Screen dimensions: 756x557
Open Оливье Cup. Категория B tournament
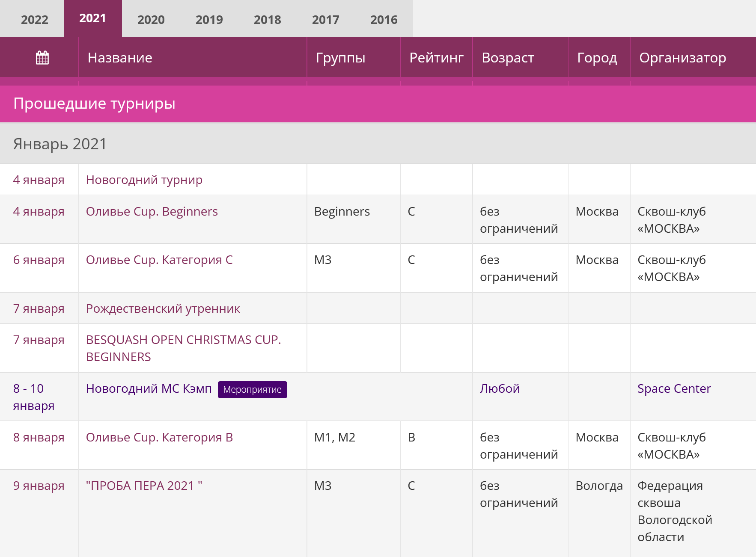click(159, 437)
